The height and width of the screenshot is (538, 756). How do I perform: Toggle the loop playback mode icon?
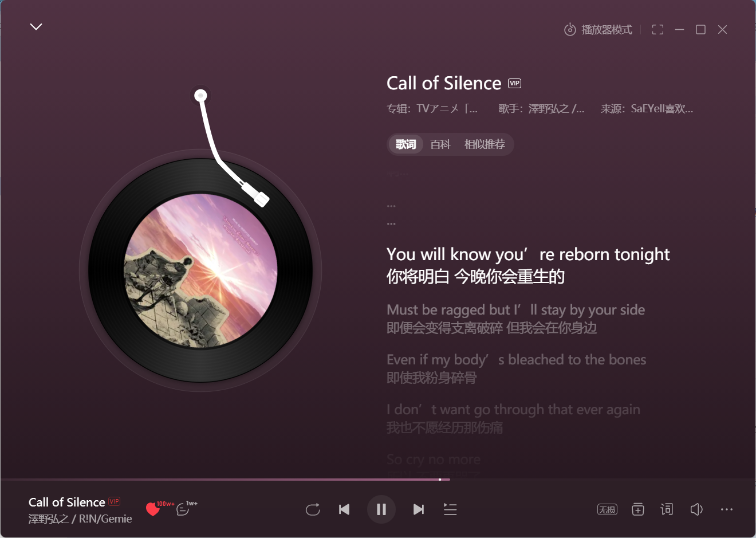[x=313, y=509]
